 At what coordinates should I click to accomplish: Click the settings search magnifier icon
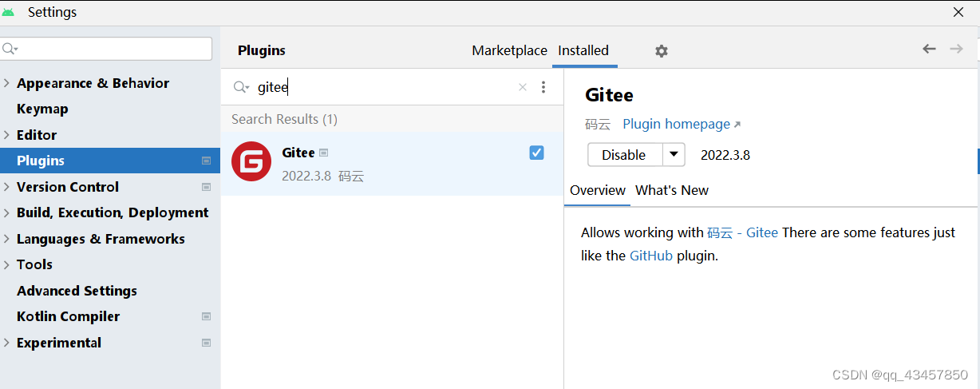coord(10,49)
